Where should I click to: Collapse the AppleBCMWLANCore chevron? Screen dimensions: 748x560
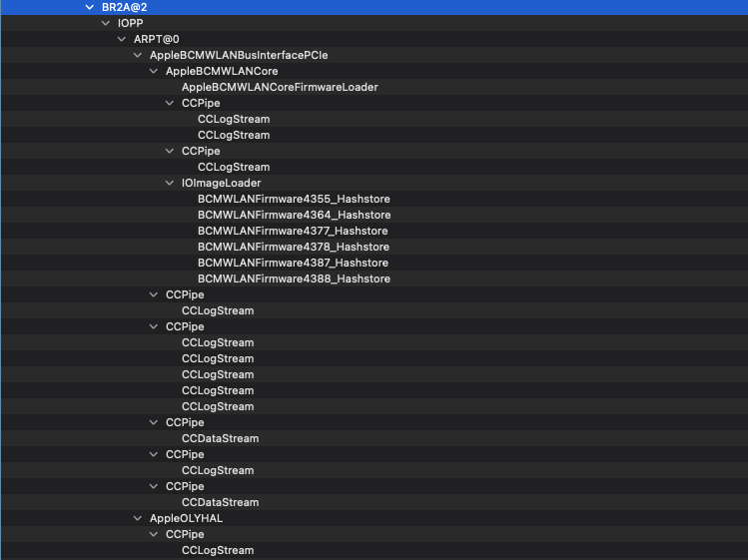[x=154, y=71]
